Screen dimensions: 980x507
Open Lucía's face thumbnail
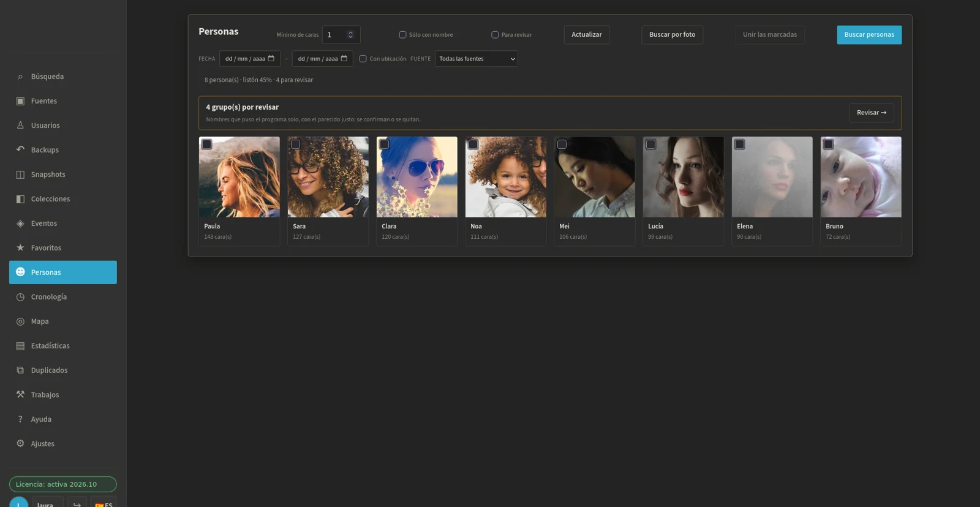coord(684,177)
